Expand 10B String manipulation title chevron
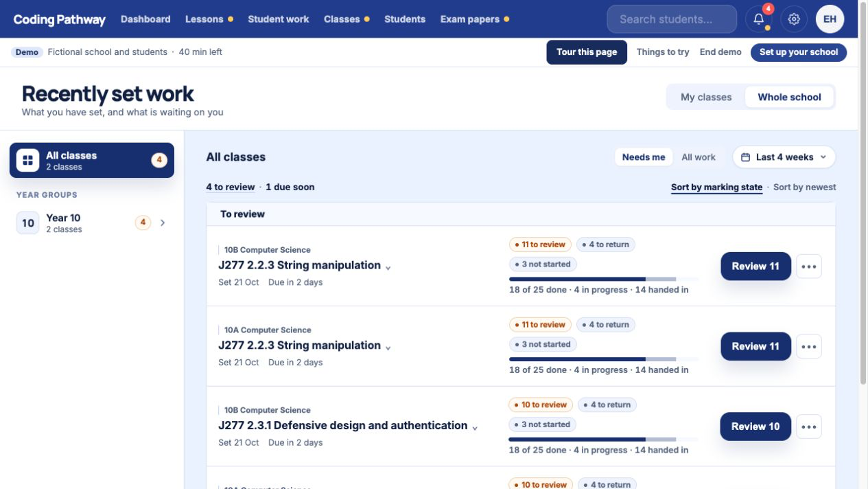The image size is (868, 489). (388, 268)
